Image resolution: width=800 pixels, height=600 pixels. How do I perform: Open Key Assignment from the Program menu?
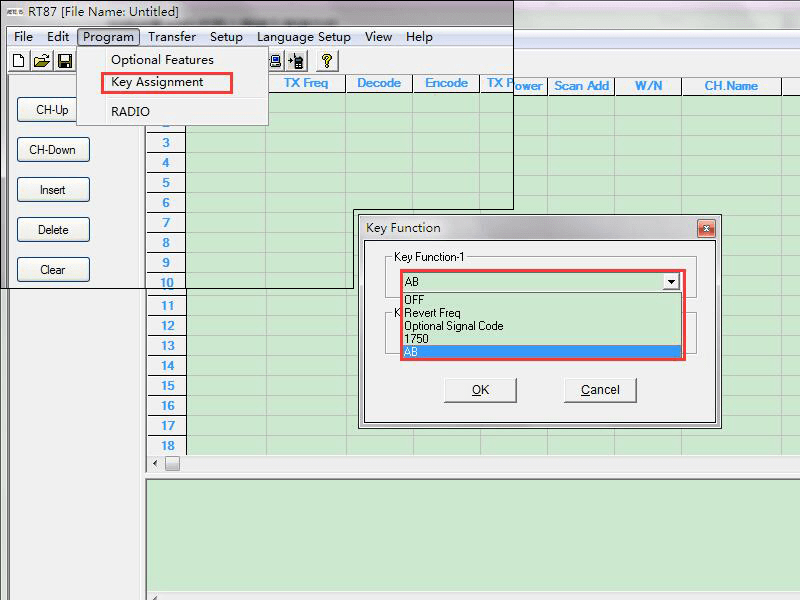[x=157, y=82]
